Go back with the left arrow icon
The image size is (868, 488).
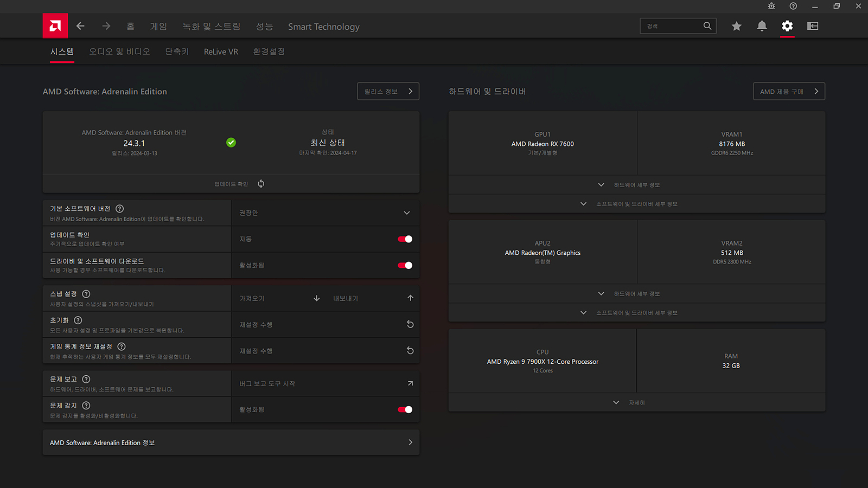tap(81, 26)
